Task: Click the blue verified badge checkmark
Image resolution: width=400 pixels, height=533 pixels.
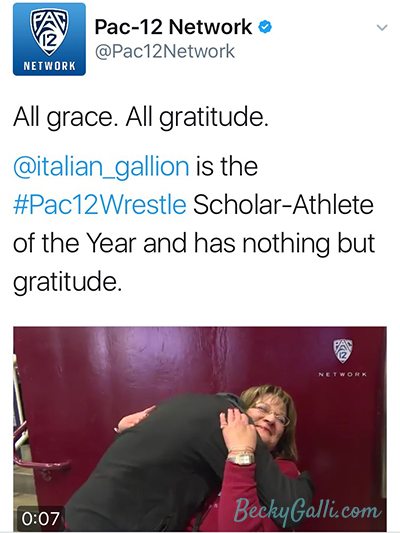Action: [x=265, y=27]
